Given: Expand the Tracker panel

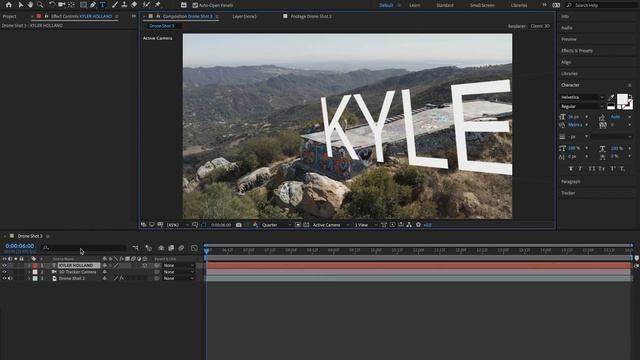Looking at the screenshot, I should 568,193.
